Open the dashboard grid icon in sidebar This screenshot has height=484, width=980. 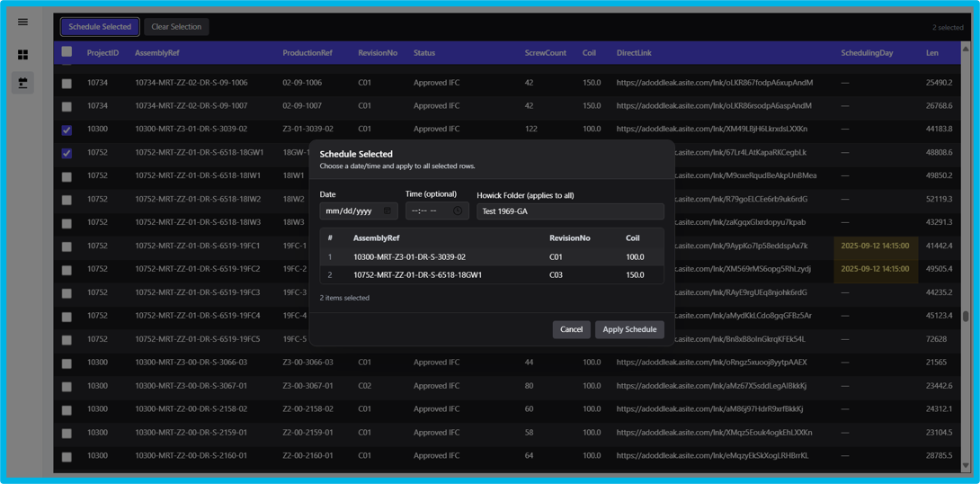22,55
